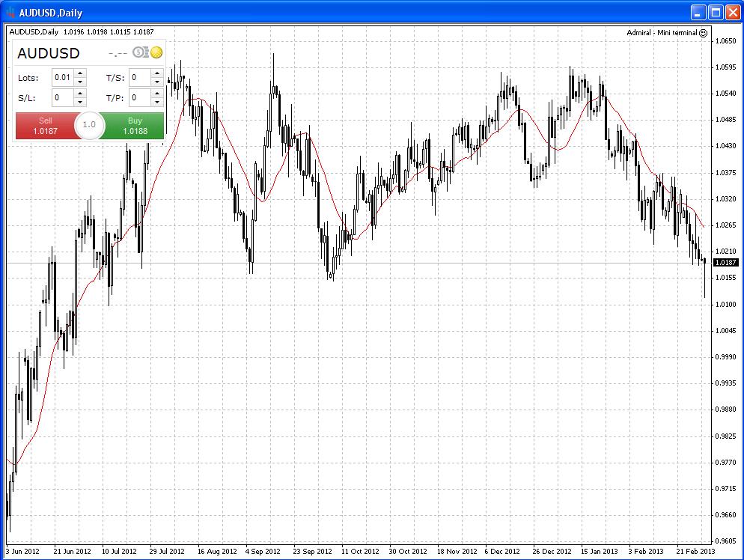
Task: Increase Lots with the up arrow
Action: (80, 73)
